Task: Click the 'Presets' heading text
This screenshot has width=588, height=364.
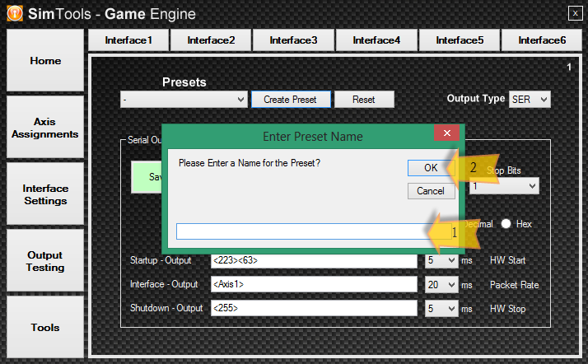Action: point(184,82)
